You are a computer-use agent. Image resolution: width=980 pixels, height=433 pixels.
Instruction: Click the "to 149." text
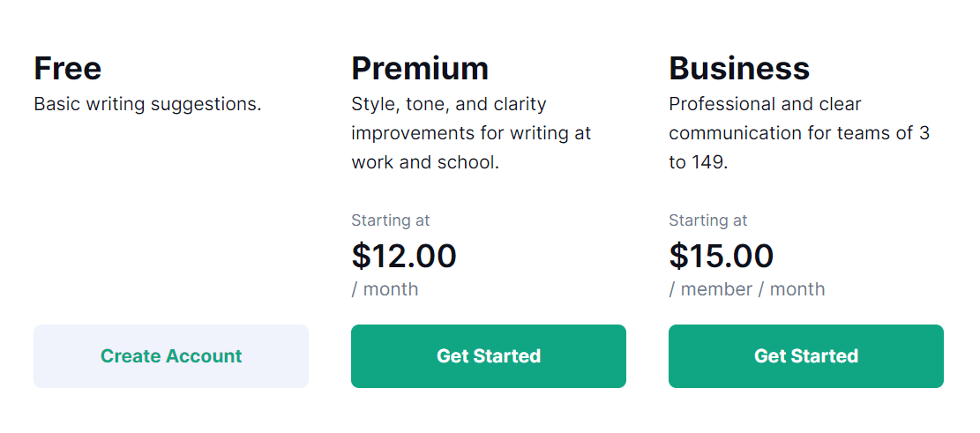698,162
